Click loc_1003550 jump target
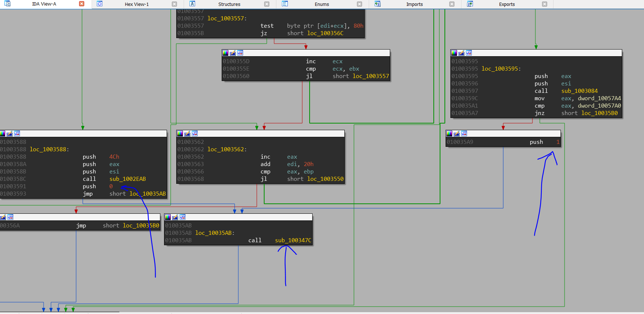The height and width of the screenshot is (314, 644). pyautogui.click(x=325, y=179)
